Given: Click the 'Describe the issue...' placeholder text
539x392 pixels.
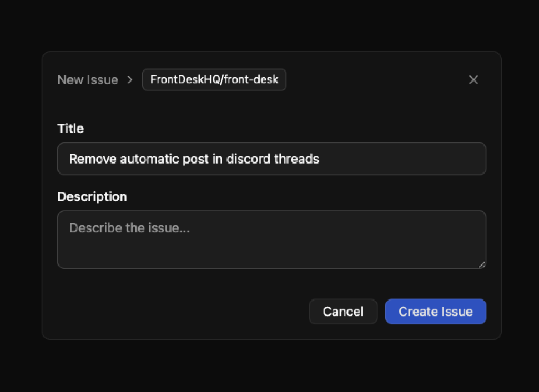Looking at the screenshot, I should click(129, 228).
